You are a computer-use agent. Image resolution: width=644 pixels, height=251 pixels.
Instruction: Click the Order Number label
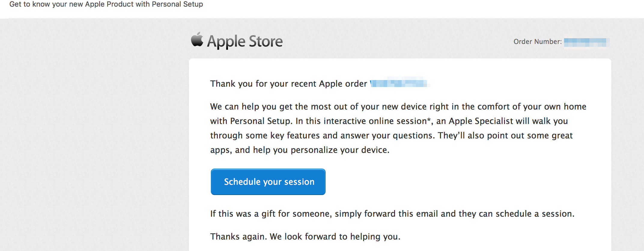click(x=537, y=42)
